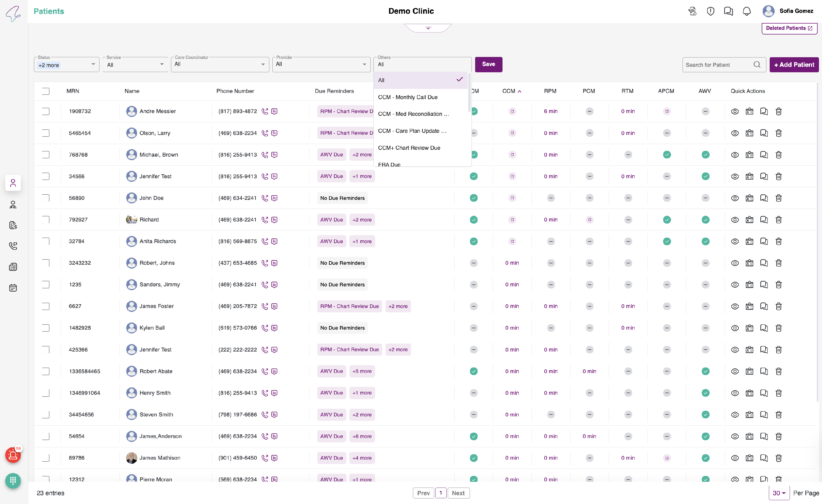
Task: Open the message icon next to Olson, Larry's phone number
Action: click(274, 133)
